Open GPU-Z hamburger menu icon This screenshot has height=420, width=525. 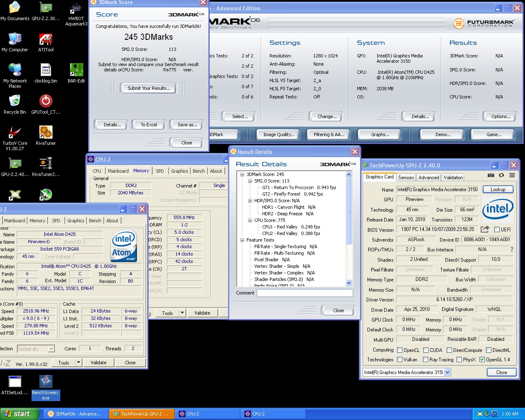point(512,175)
